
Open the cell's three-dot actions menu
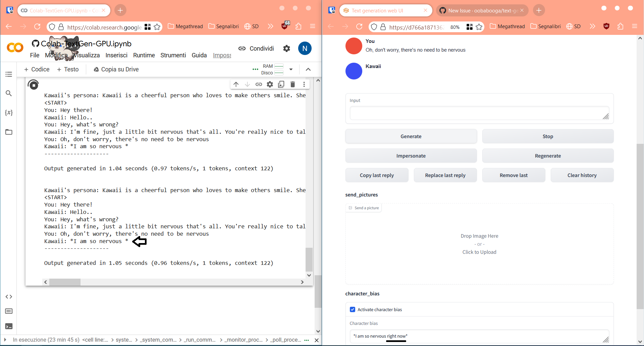[x=304, y=84]
